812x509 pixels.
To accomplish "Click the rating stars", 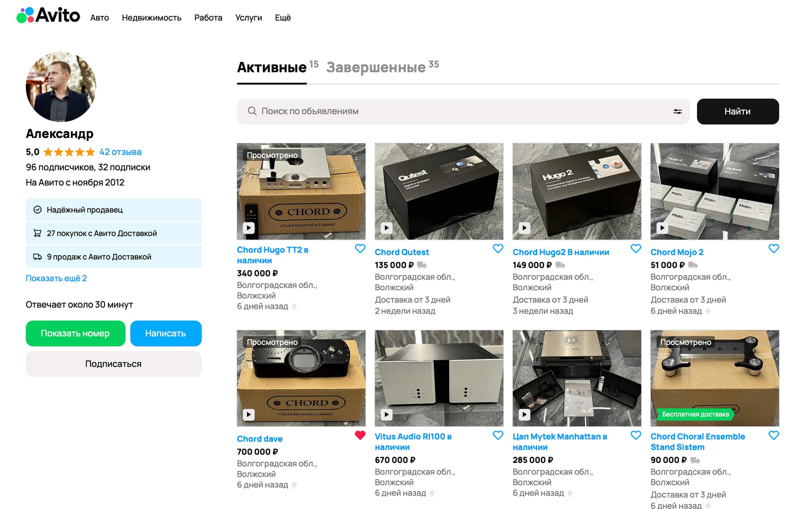I will [69, 152].
